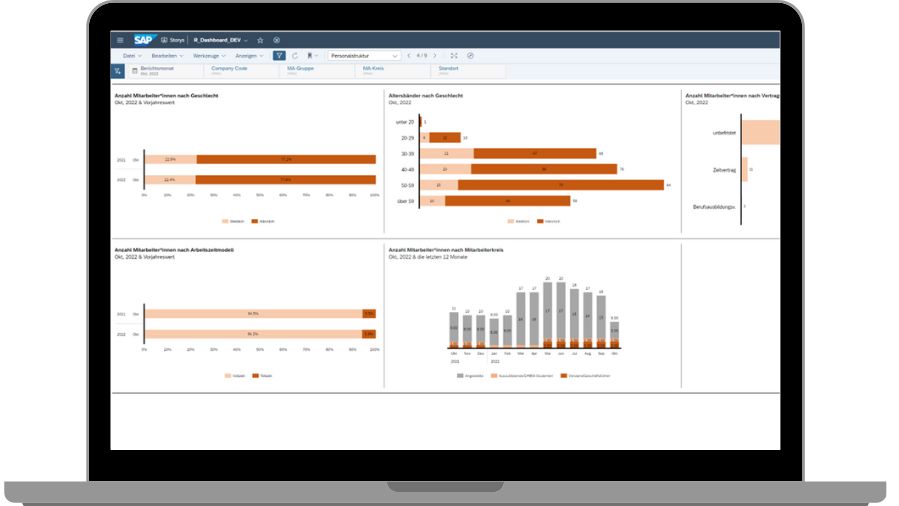The height and width of the screenshot is (506, 899).
Task: Click the 'unter 20' age label
Action: (405, 122)
